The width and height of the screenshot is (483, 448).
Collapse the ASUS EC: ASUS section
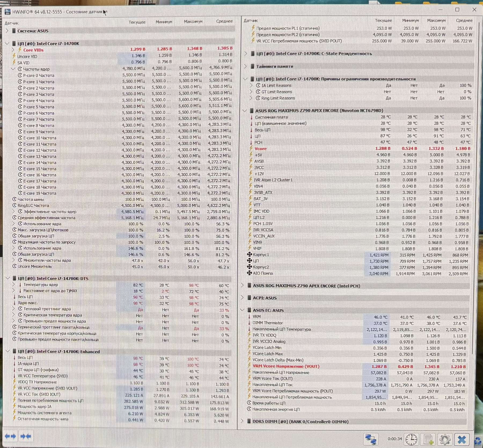[242, 310]
